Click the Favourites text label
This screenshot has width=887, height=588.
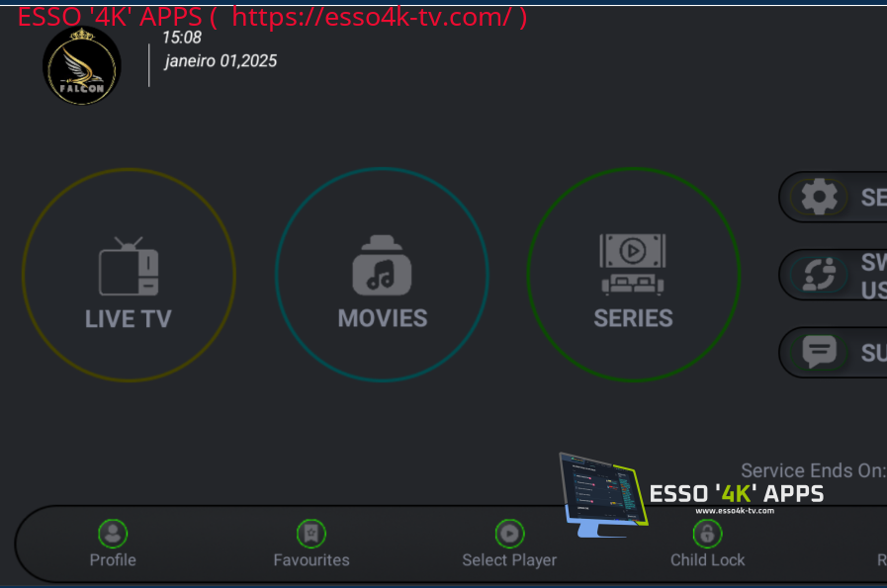point(311,560)
